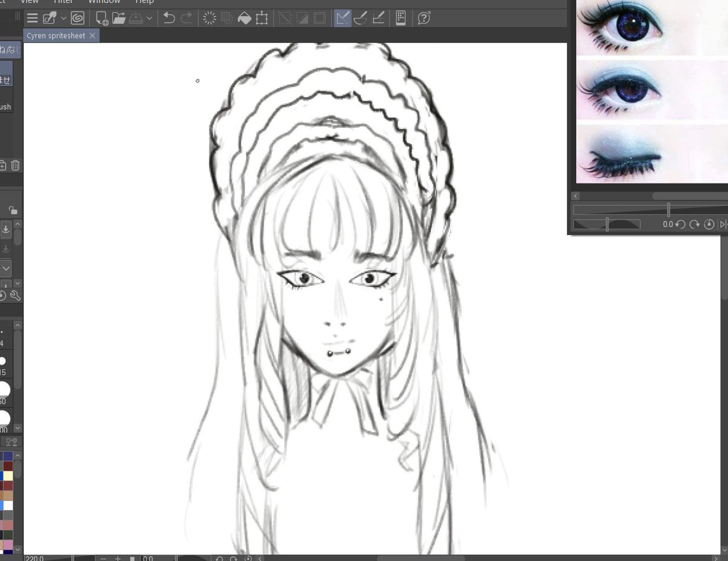The image size is (728, 561).
Task: Open Clip Studio support help icon
Action: [424, 18]
